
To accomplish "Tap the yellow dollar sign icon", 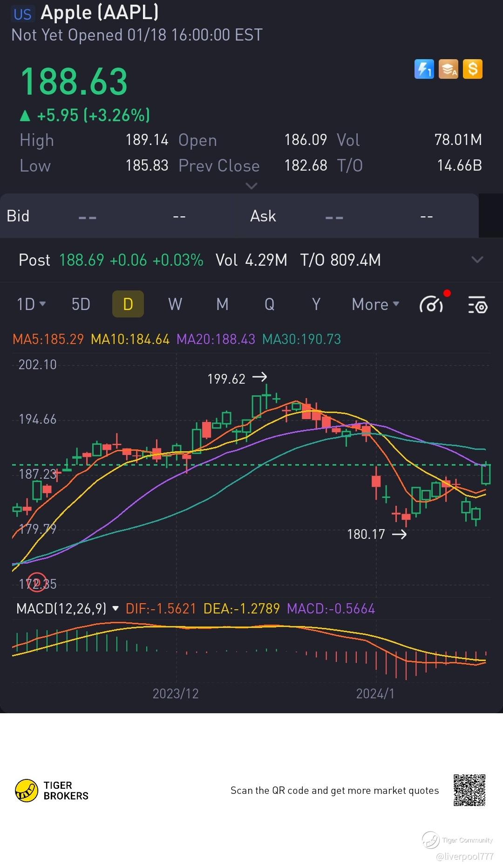I will [473, 69].
